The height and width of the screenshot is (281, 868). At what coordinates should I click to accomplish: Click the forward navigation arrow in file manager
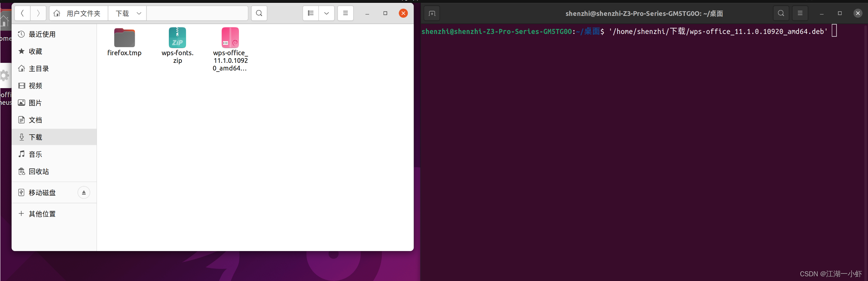tap(38, 13)
